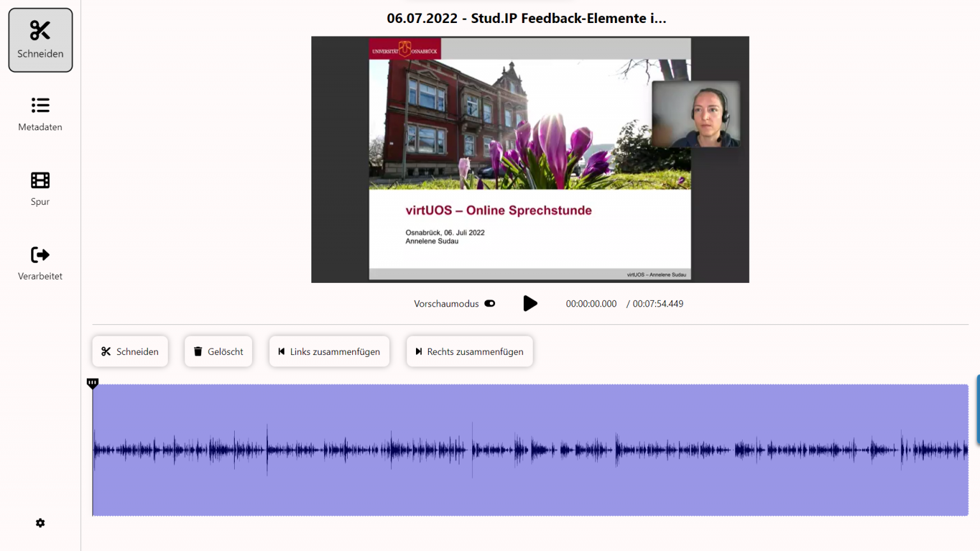Screen dimensions: 980x551
Task: Click the video title Stud.IP Feedback-Elemente
Action: pyautogui.click(x=526, y=19)
